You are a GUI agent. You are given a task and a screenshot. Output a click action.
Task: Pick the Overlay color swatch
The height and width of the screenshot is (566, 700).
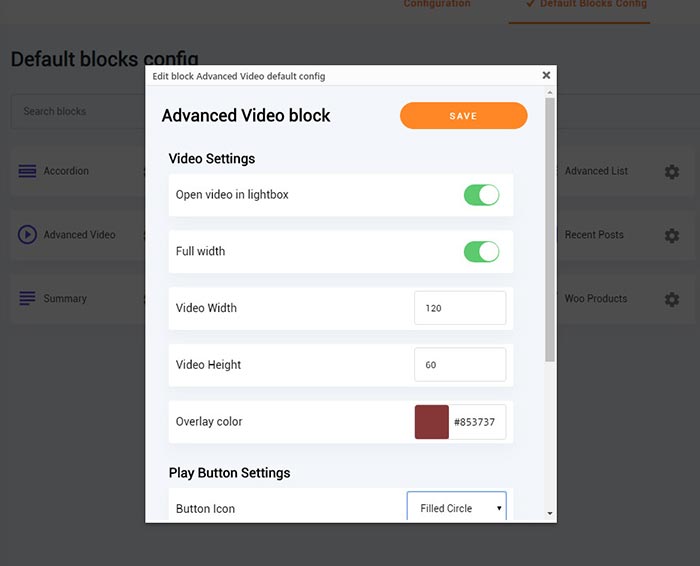point(432,422)
